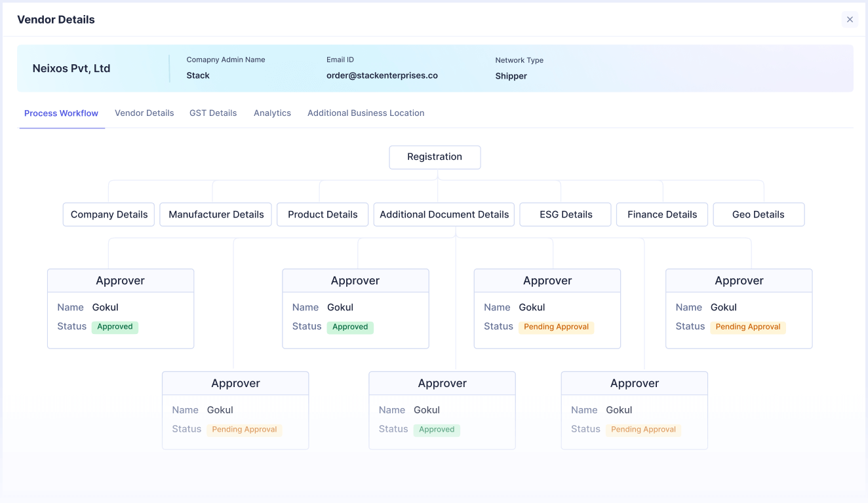Close the Vendor Details dialog

click(x=850, y=19)
